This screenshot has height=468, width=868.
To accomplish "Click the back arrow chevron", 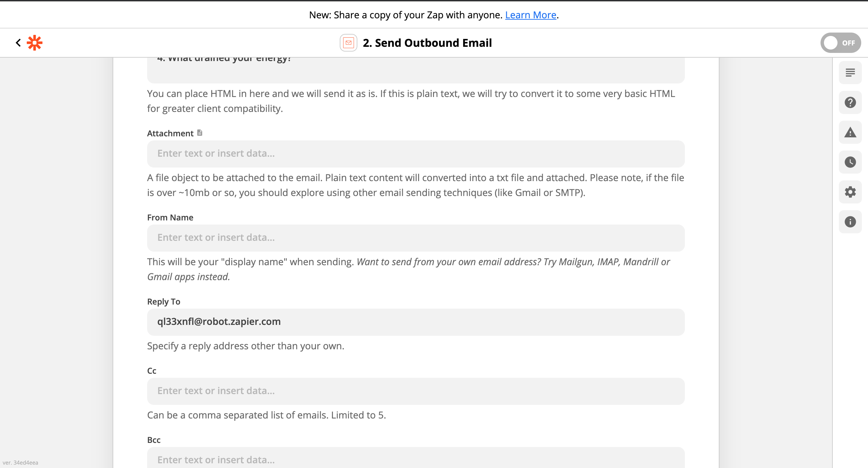I will 18,43.
